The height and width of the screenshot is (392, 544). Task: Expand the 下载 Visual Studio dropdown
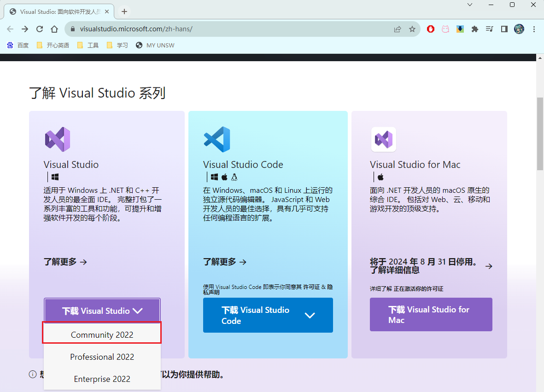click(x=102, y=311)
